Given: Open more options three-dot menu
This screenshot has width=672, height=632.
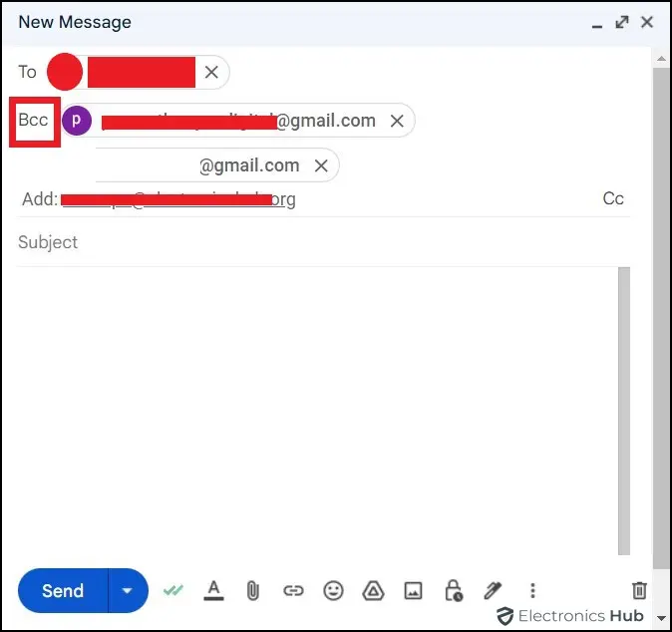Looking at the screenshot, I should pyautogui.click(x=532, y=591).
